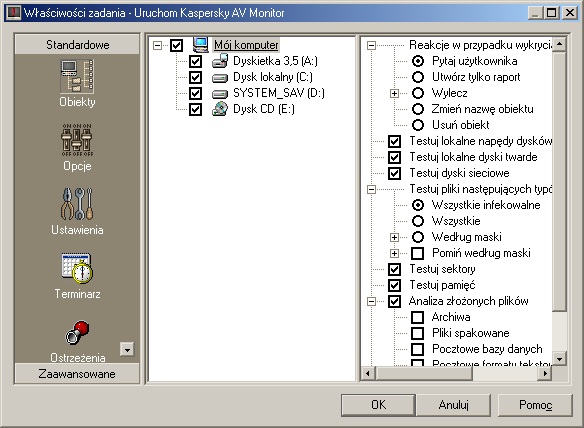
Task: Click options panel scroll down arrow
Action: point(559,359)
